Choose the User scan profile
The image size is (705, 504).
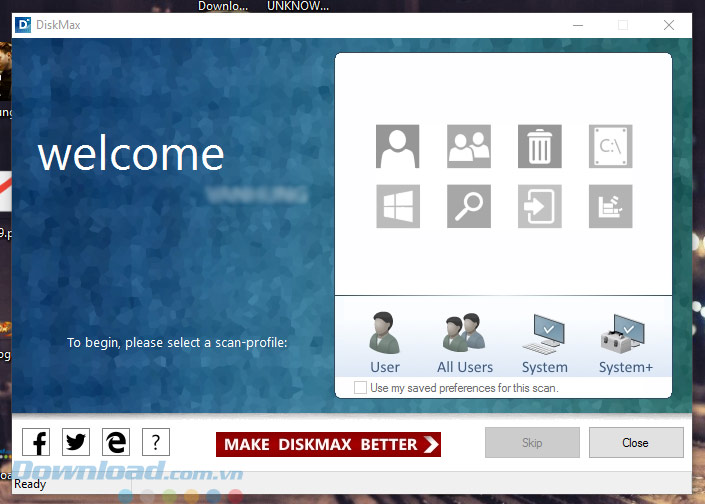point(385,343)
